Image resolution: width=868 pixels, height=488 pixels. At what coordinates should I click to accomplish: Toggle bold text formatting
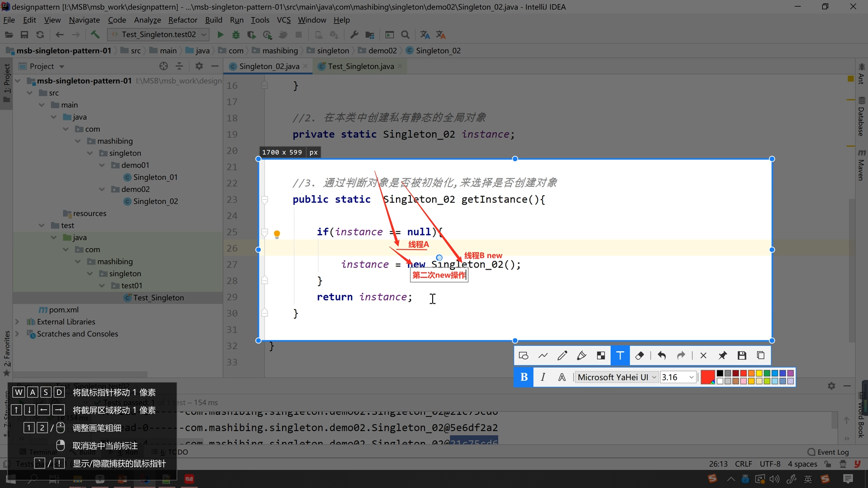[524, 377]
